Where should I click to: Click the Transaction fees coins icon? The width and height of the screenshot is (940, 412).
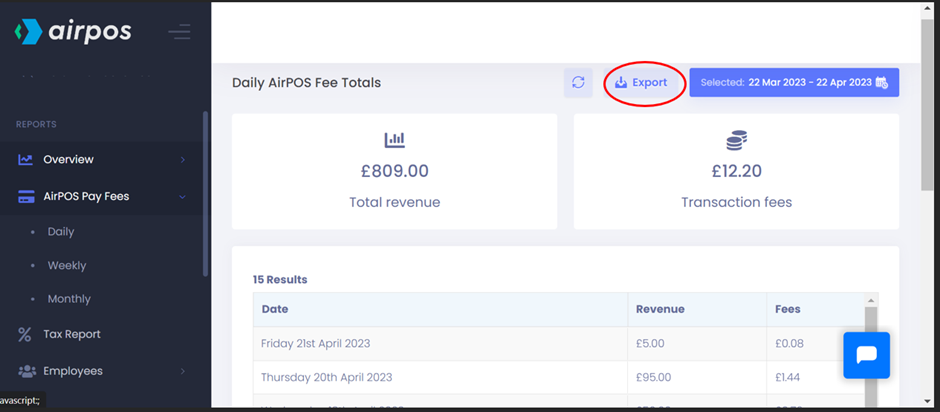pos(736,140)
